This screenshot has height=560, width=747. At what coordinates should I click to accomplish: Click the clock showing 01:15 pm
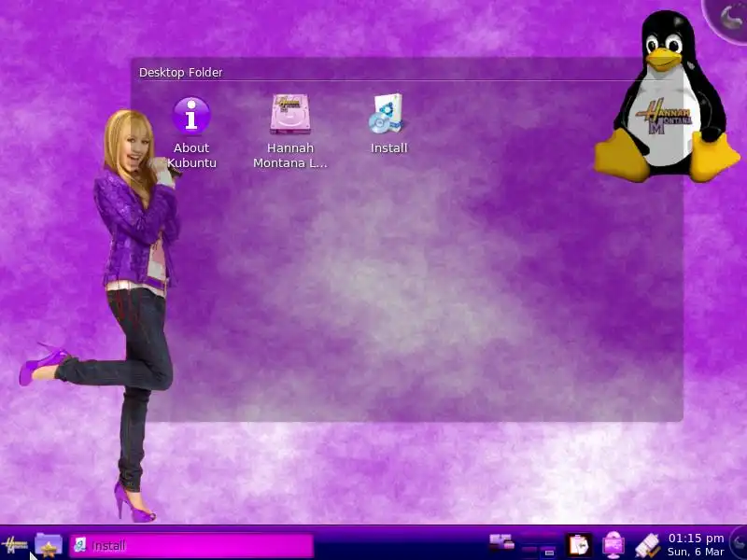[x=696, y=539]
